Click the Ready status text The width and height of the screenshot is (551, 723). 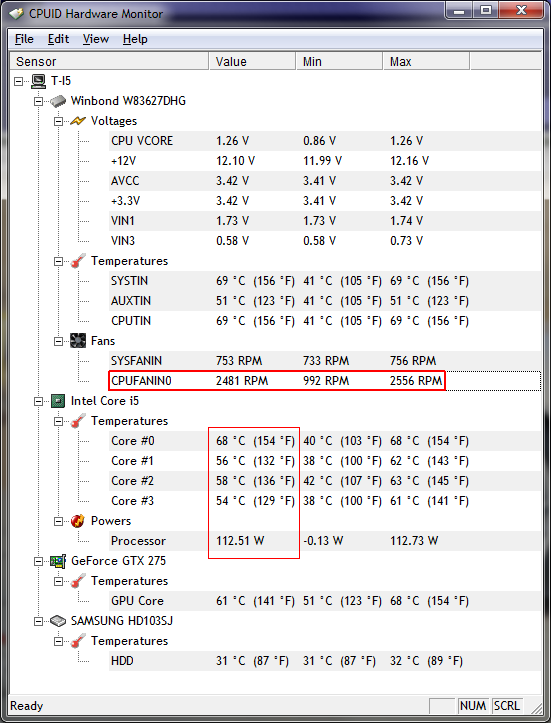tap(27, 706)
